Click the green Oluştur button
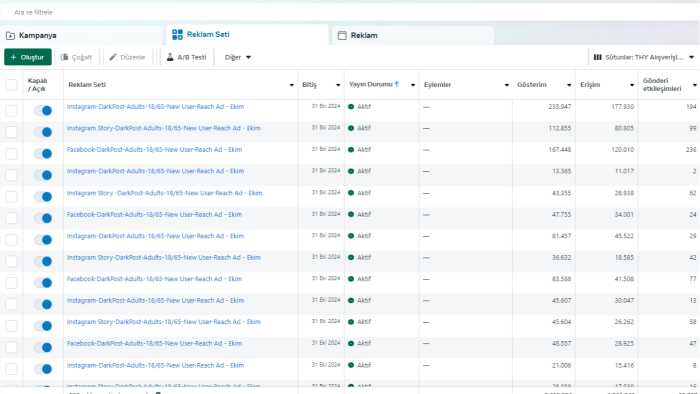The width and height of the screenshot is (700, 394). [x=28, y=57]
